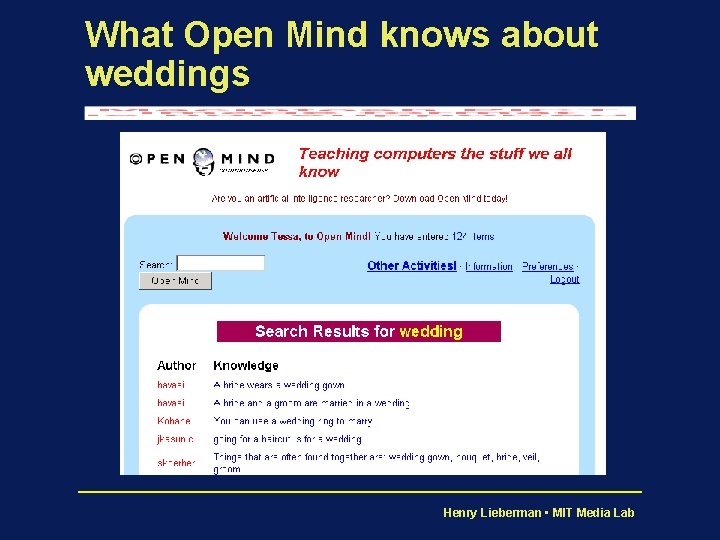Image resolution: width=720 pixels, height=540 pixels.
Task: Click the download Open Mind today line
Action: (360, 198)
